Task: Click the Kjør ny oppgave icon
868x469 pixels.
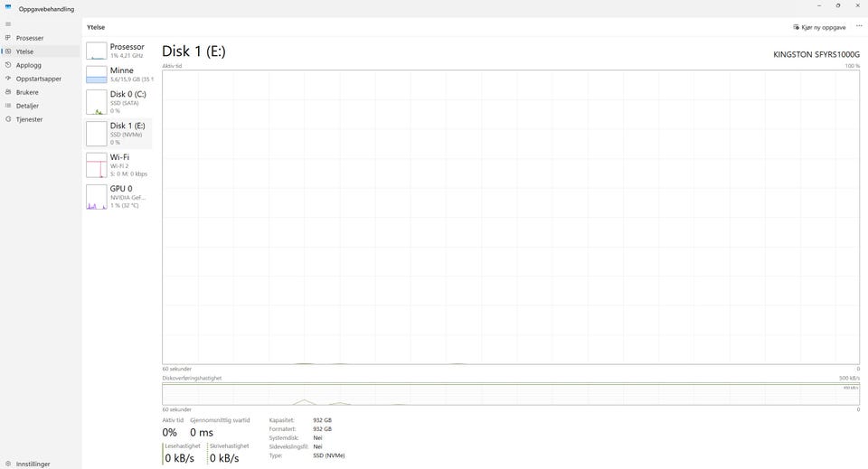Action: (796, 27)
